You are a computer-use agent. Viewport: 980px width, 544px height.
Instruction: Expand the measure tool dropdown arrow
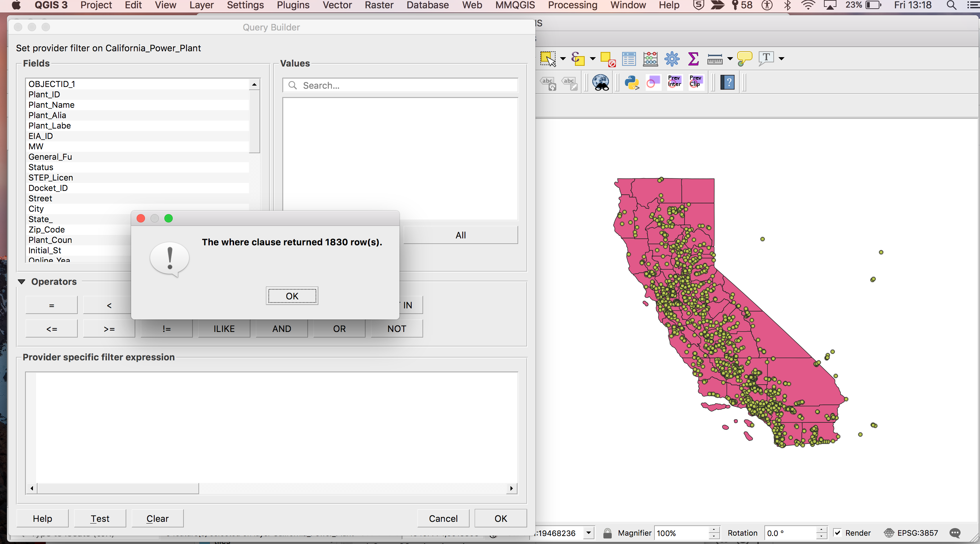point(730,59)
